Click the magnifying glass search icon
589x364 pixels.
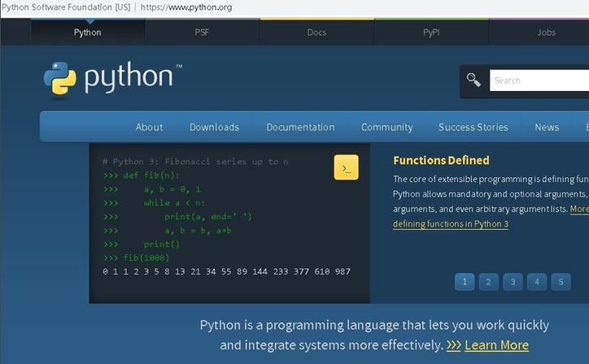pyautogui.click(x=473, y=80)
